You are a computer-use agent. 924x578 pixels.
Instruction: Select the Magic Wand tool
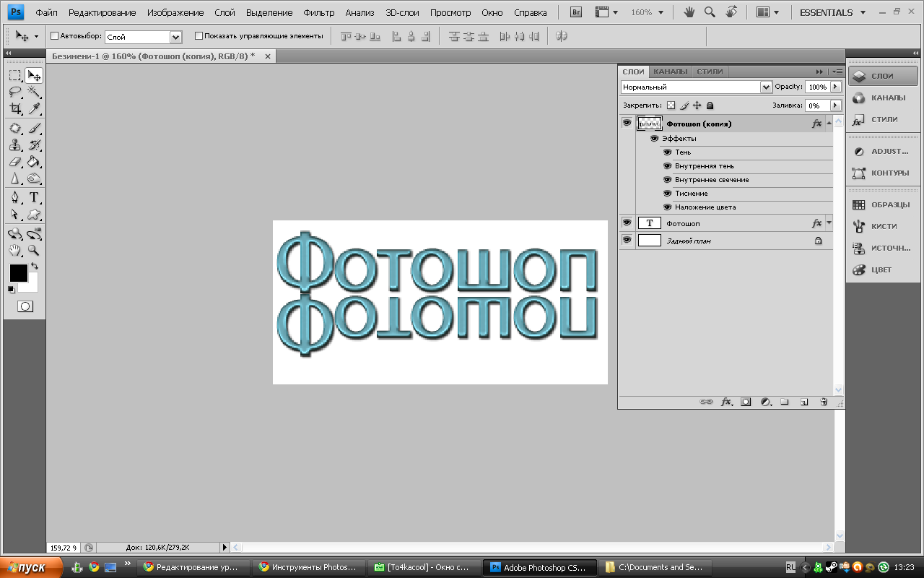33,92
